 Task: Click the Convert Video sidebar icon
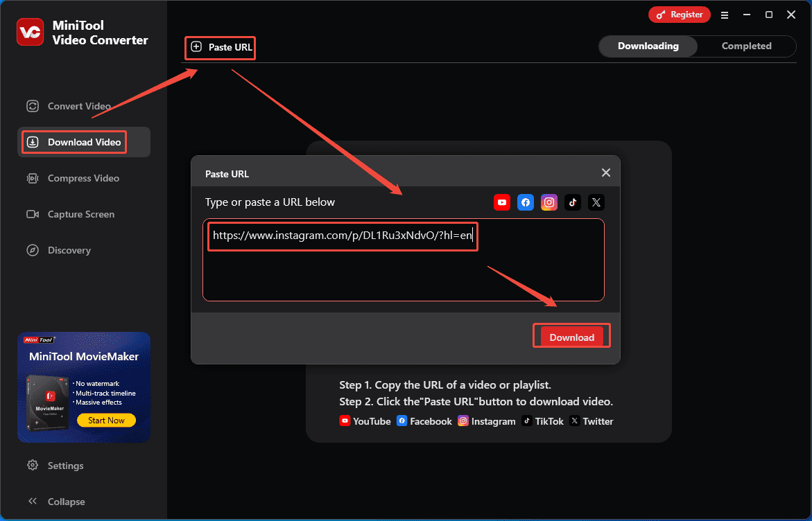coord(33,106)
